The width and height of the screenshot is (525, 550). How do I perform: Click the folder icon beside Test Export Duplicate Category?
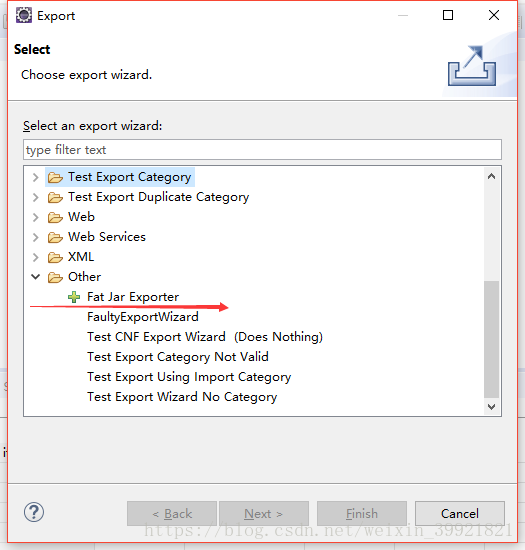pyautogui.click(x=55, y=197)
